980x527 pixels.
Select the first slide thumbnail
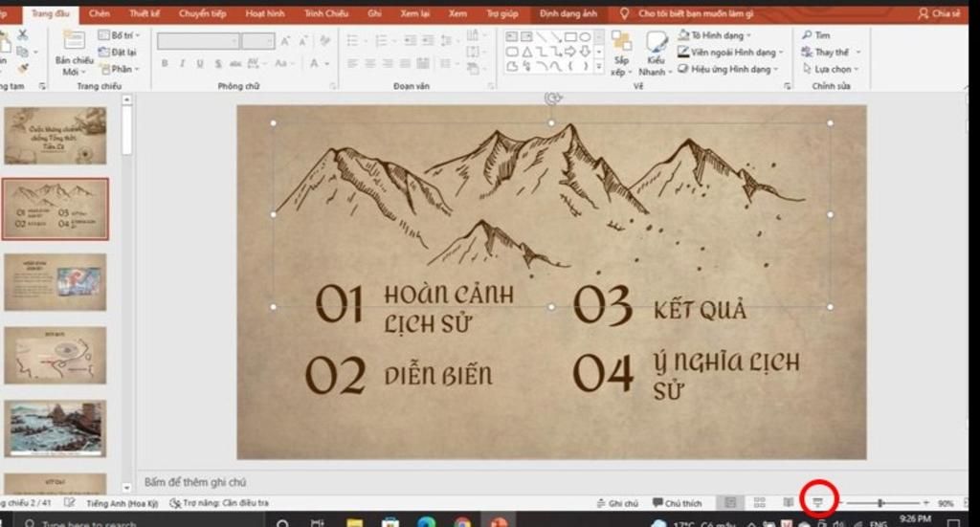[x=55, y=136]
